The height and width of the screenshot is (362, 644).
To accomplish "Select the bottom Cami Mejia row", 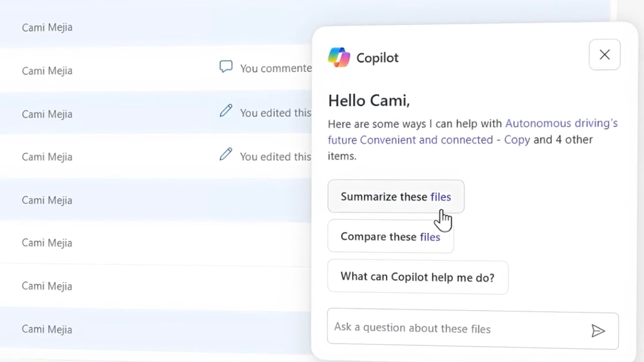I will click(x=47, y=329).
